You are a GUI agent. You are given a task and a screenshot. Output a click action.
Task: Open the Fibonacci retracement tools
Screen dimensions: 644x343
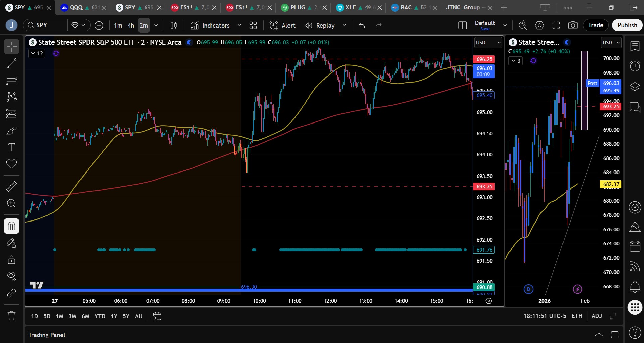click(x=11, y=80)
